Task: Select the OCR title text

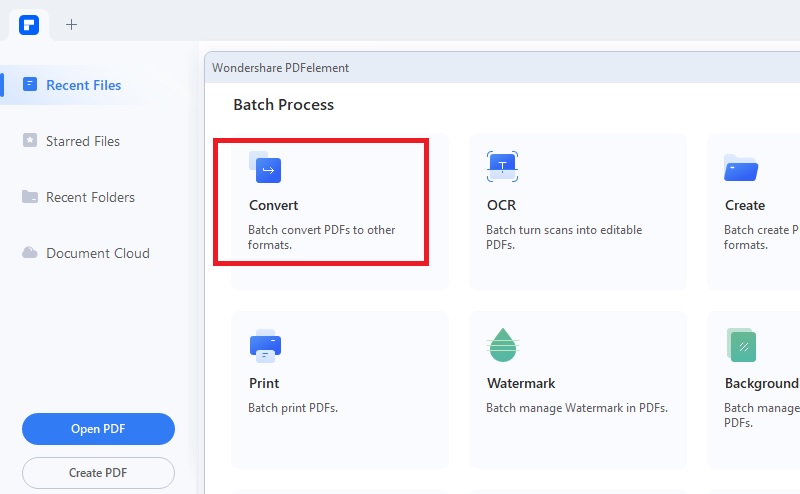Action: coord(502,205)
